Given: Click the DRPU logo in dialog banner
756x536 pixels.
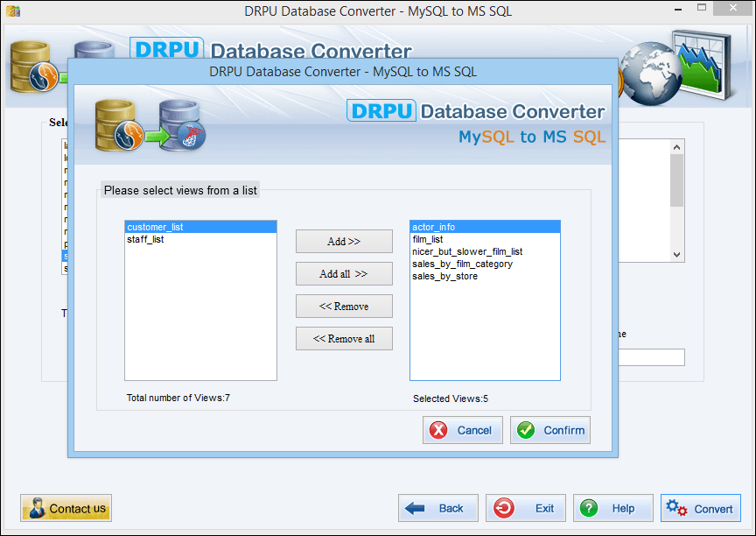Looking at the screenshot, I should pyautogui.click(x=381, y=110).
